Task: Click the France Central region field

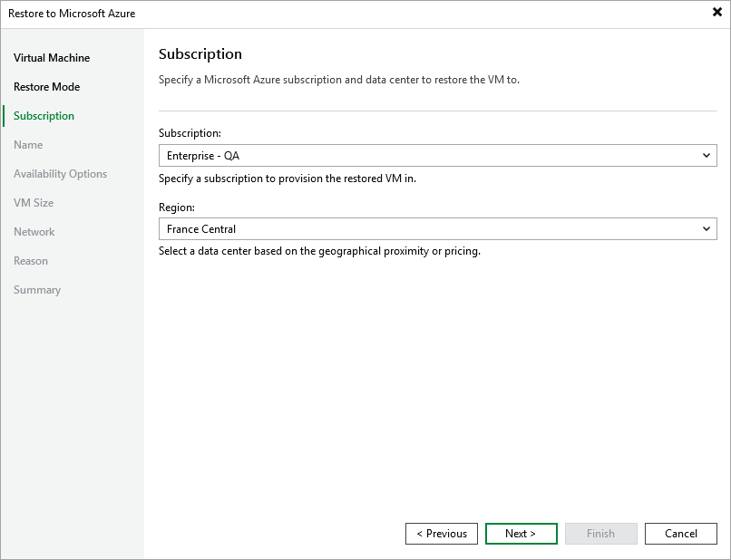Action: (x=438, y=228)
